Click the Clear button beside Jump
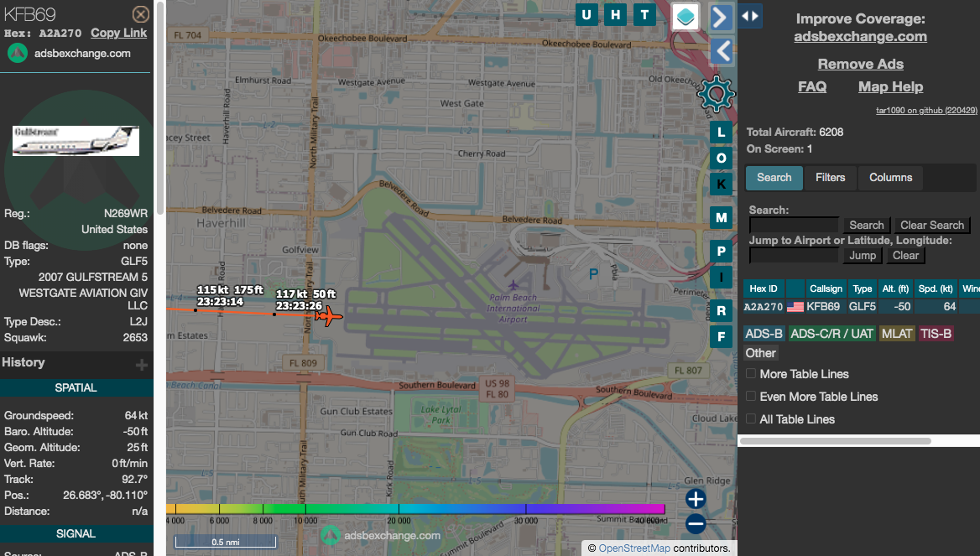Viewport: 980px width, 556px height. tap(905, 256)
